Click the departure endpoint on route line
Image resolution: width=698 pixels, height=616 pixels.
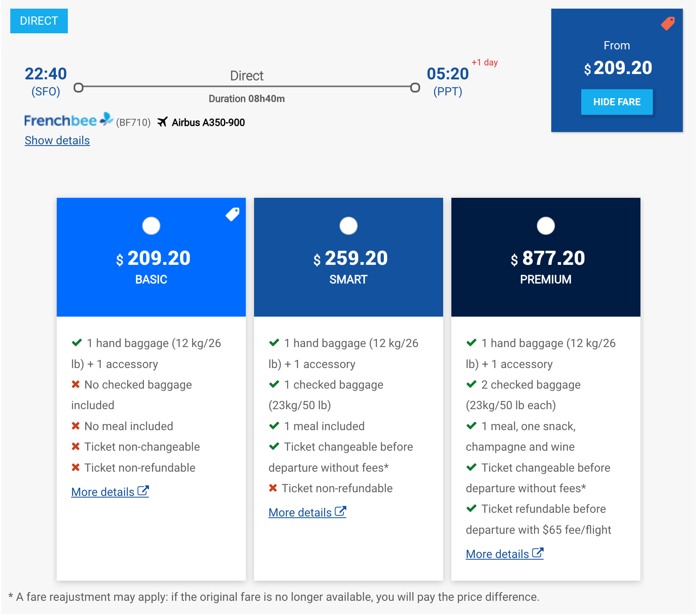(79, 88)
